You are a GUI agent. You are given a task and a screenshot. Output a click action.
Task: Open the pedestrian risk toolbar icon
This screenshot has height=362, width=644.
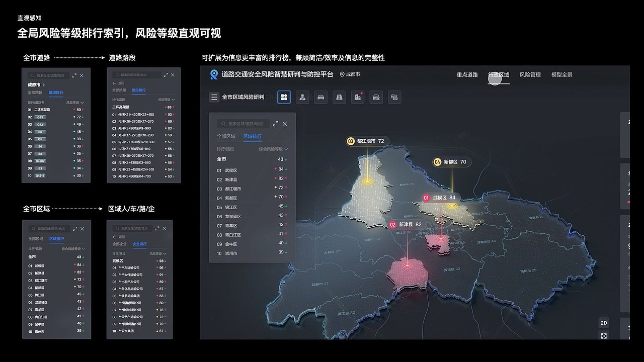coord(302,97)
